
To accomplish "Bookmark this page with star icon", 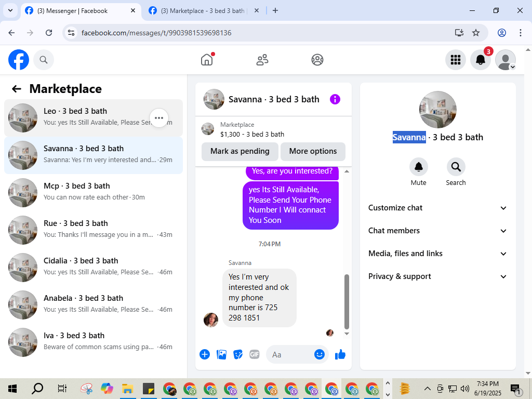I will (x=476, y=33).
